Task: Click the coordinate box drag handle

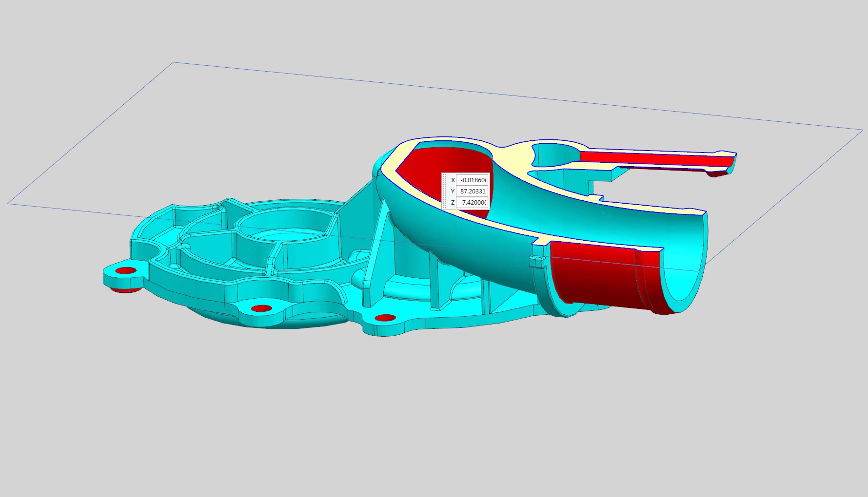Action: (444, 191)
